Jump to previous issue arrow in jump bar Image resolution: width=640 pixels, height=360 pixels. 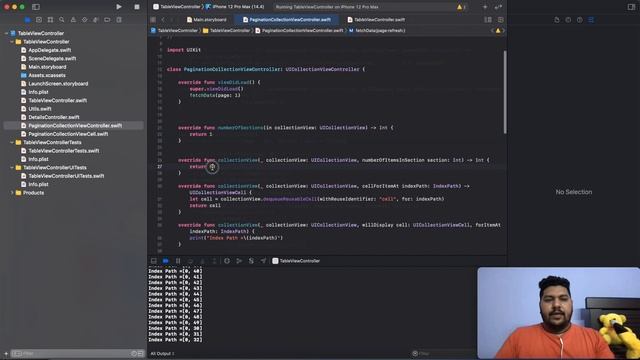pos(492,31)
